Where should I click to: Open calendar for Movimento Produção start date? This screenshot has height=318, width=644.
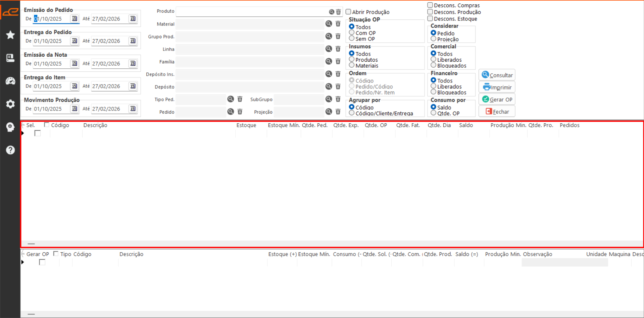click(75, 109)
